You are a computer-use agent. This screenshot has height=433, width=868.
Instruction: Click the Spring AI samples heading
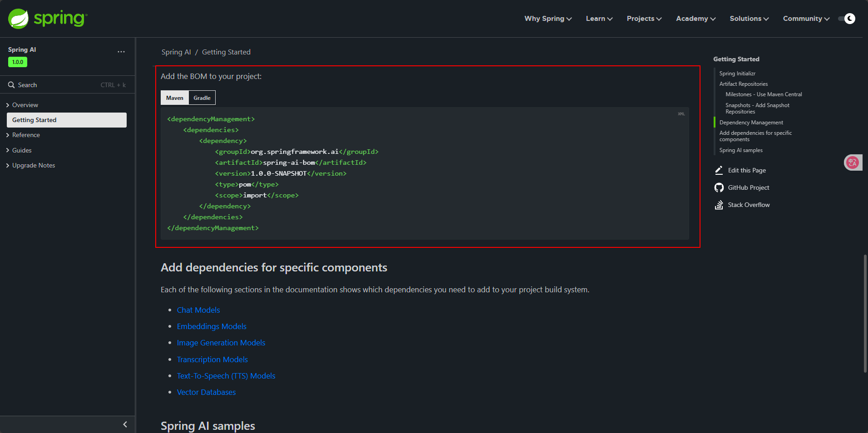208,426
